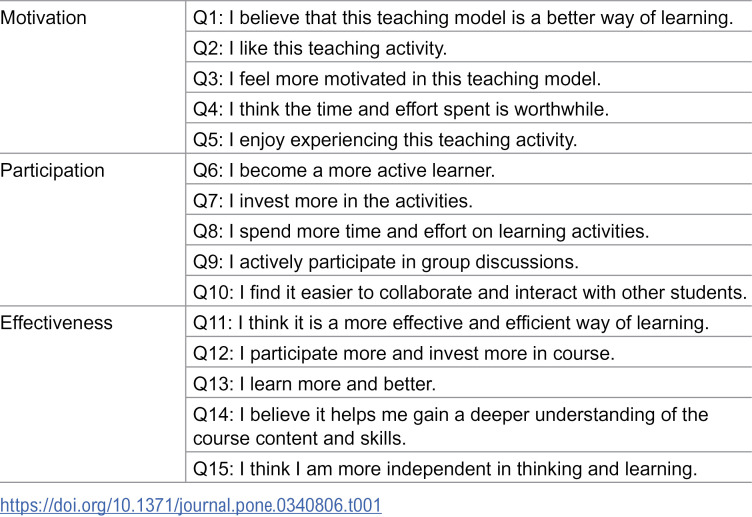Image resolution: width=752 pixels, height=517 pixels.
Task: Click Q8 about spending more time on activities
Action: [x=469, y=231]
